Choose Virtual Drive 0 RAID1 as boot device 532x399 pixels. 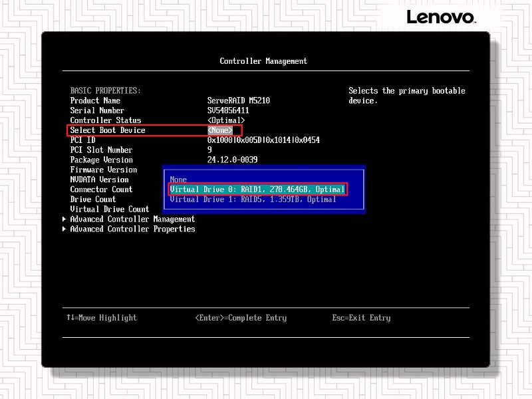(x=257, y=190)
